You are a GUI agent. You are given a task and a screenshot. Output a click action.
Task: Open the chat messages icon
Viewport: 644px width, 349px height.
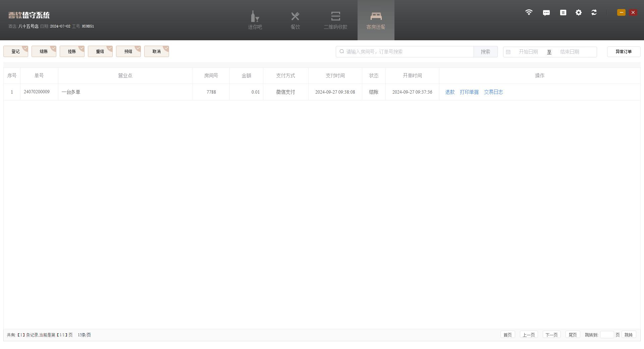point(546,13)
